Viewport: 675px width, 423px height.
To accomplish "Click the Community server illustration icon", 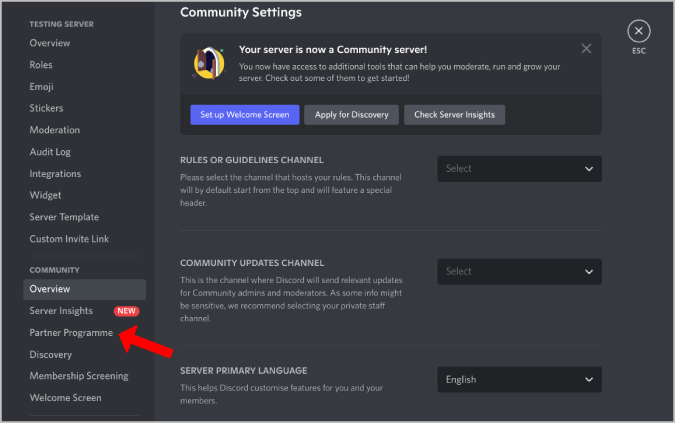I will coord(209,63).
